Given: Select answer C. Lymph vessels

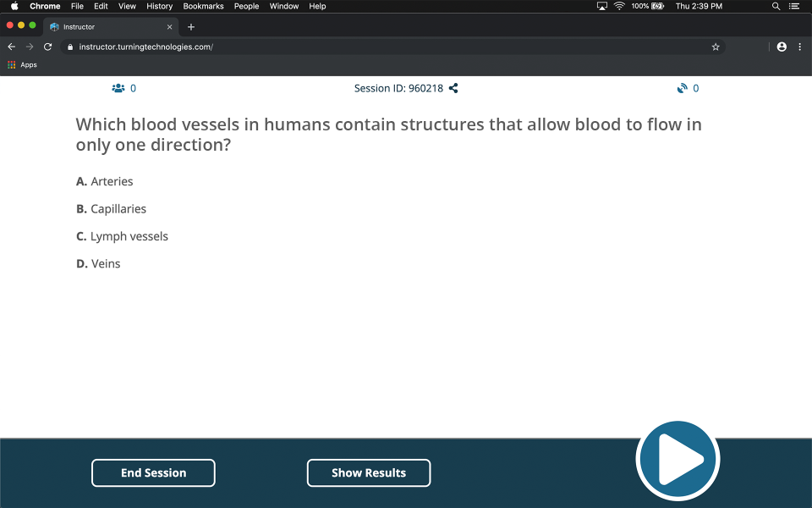Looking at the screenshot, I should click(x=122, y=236).
